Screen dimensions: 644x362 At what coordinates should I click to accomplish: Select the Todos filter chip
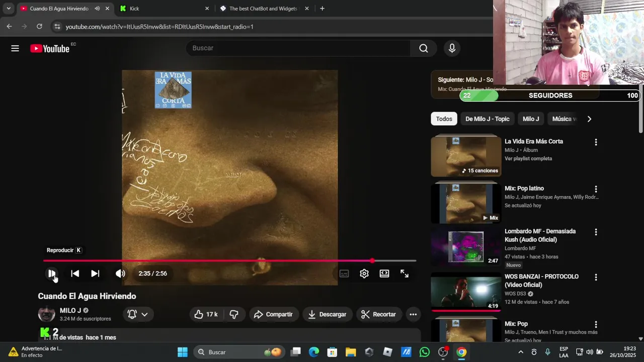pyautogui.click(x=444, y=119)
